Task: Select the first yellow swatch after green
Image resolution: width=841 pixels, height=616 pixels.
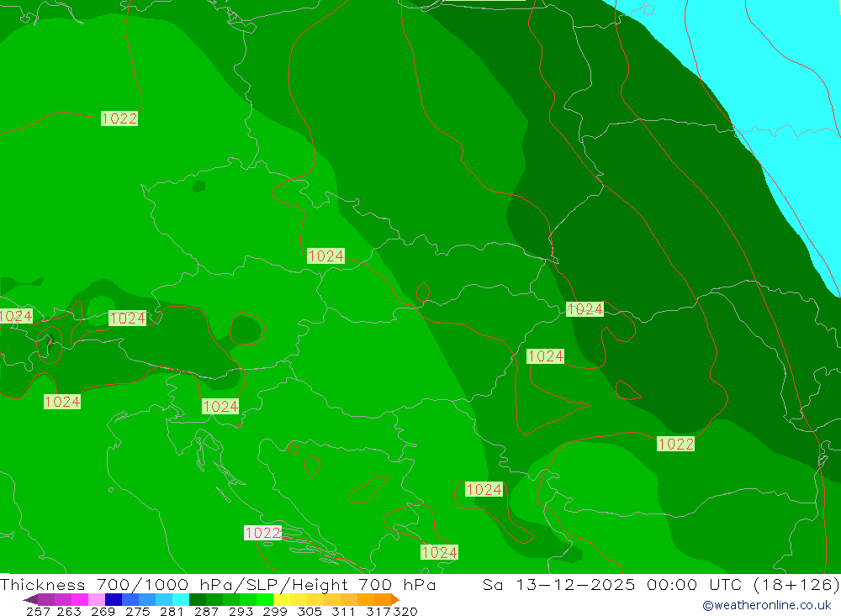Action: tap(282, 599)
